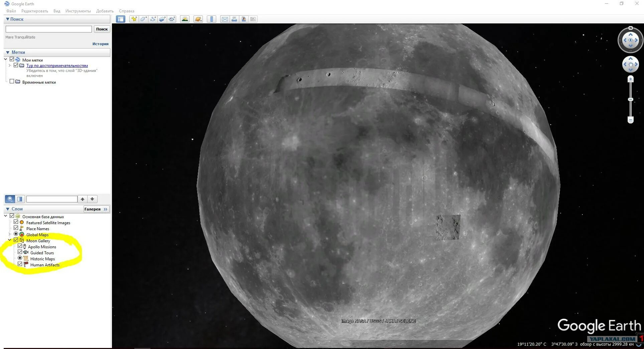The width and height of the screenshot is (644, 349).
Task: Open the Галерея gallery button
Action: point(96,209)
